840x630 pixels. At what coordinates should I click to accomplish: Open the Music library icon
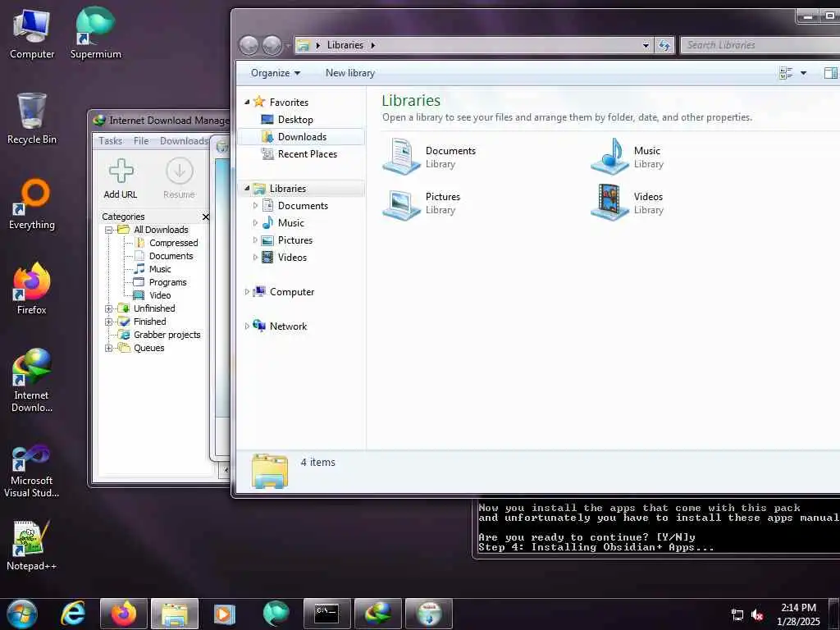point(609,157)
